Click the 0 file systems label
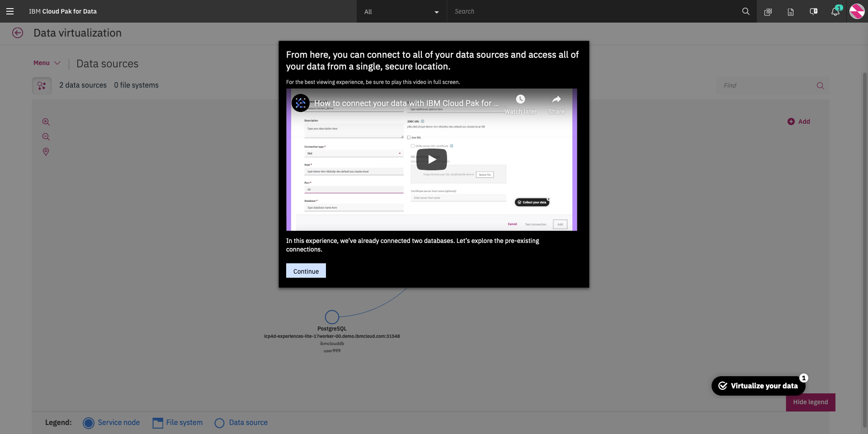868x434 pixels. (x=136, y=85)
